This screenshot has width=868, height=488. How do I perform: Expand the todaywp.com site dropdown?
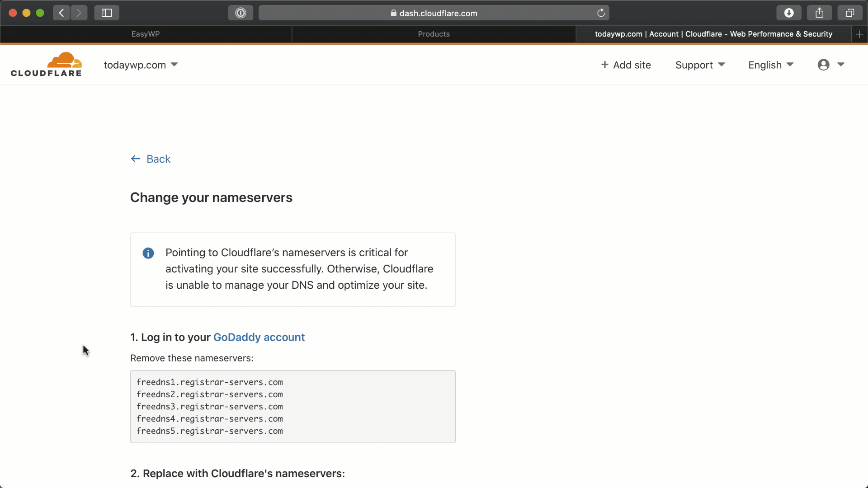141,65
